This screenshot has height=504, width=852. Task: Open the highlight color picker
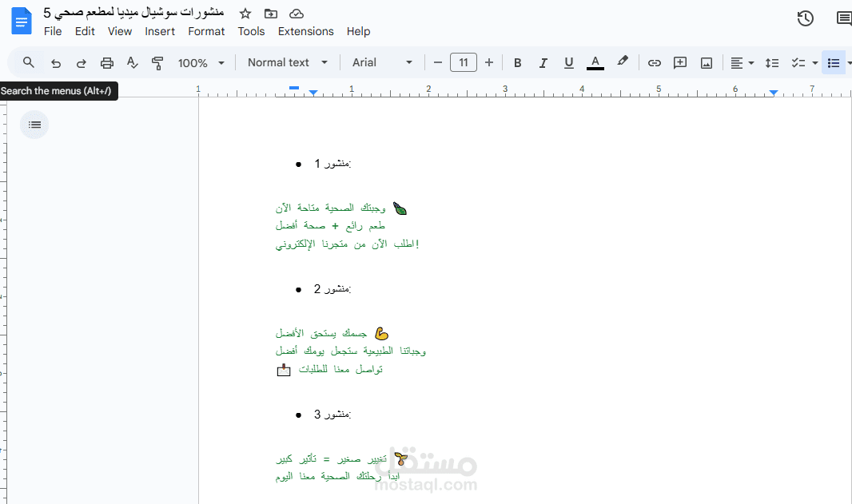click(x=623, y=62)
